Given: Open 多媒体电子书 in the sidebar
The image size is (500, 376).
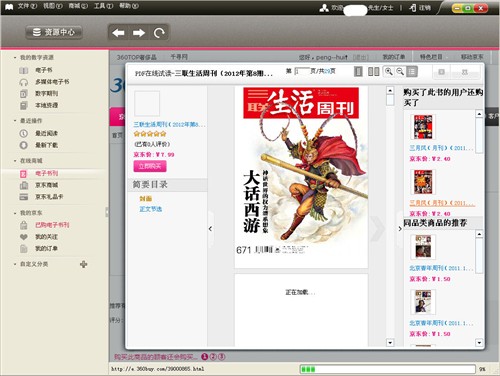Looking at the screenshot, I should 52,82.
